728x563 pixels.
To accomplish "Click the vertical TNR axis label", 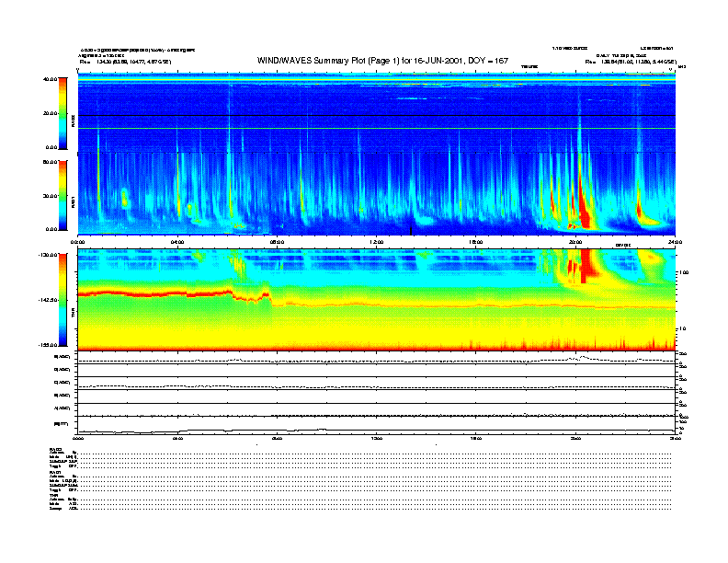I will coord(73,313).
